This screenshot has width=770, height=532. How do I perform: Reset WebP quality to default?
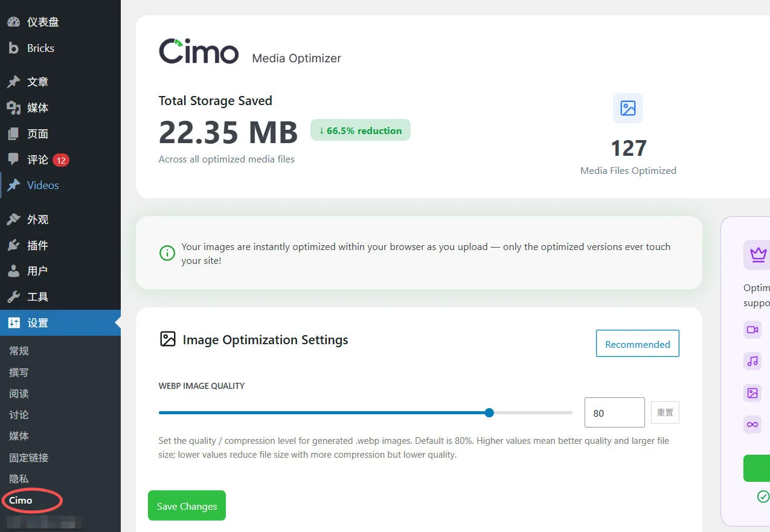click(x=665, y=413)
